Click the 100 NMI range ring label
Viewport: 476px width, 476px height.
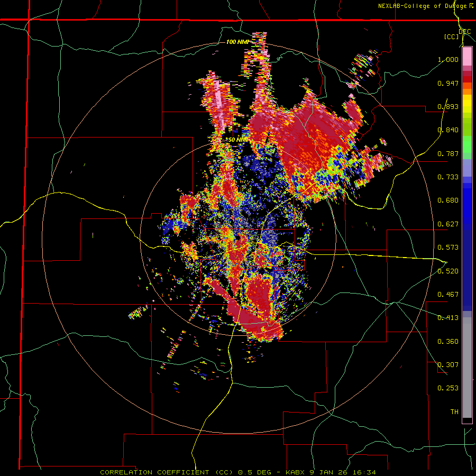(x=237, y=42)
